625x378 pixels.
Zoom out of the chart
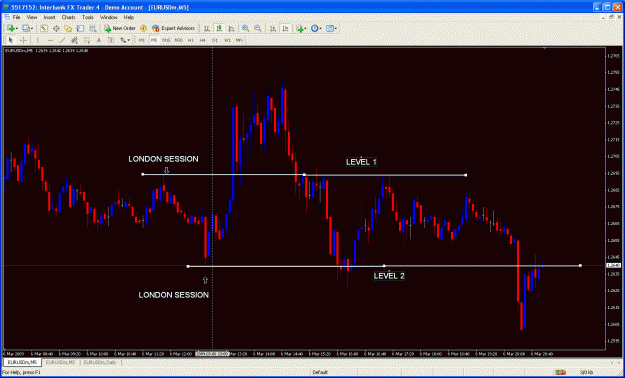tap(258, 28)
